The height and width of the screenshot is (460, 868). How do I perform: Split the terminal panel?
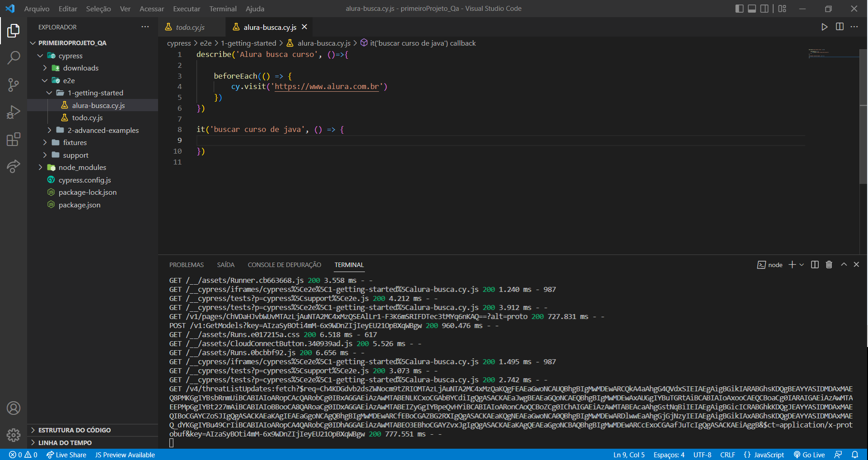815,265
